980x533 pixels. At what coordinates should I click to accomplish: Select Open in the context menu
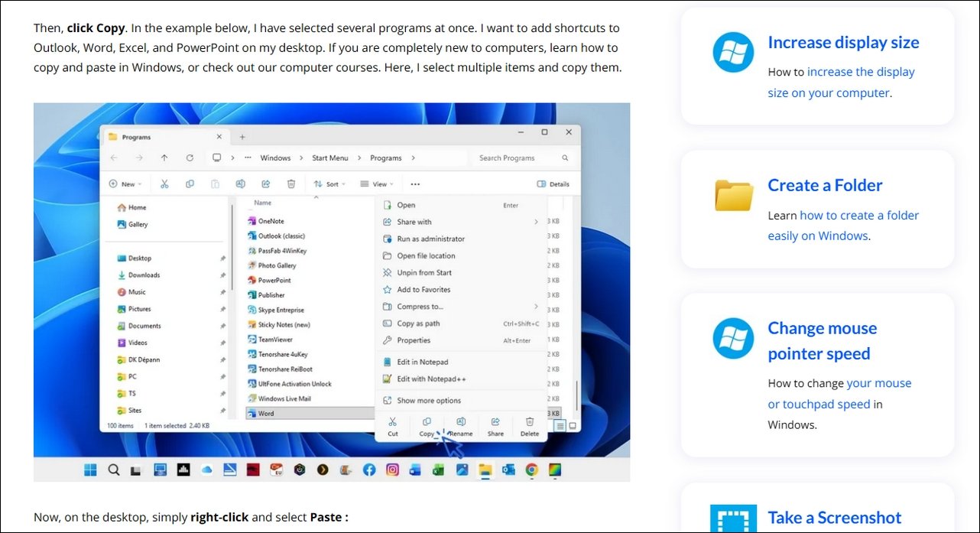coord(461,205)
